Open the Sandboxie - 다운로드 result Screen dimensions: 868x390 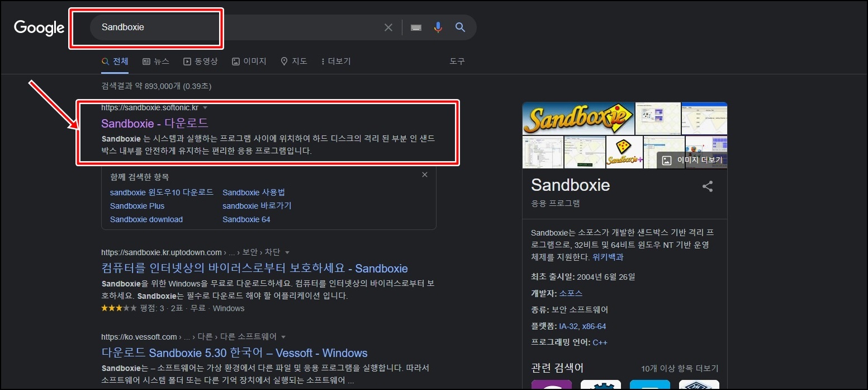(155, 123)
